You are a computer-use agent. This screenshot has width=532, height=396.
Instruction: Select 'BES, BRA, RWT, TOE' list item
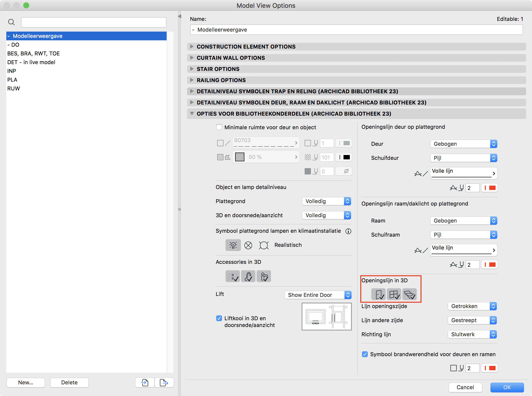pyautogui.click(x=86, y=53)
